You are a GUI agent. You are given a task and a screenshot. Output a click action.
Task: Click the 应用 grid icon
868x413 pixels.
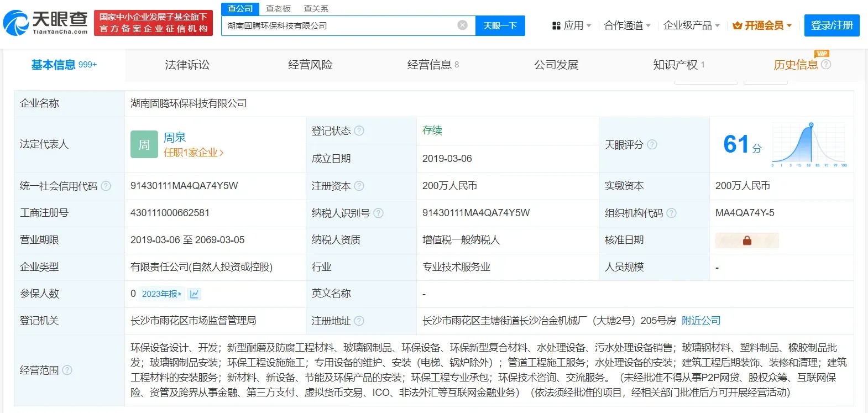pyautogui.click(x=556, y=26)
